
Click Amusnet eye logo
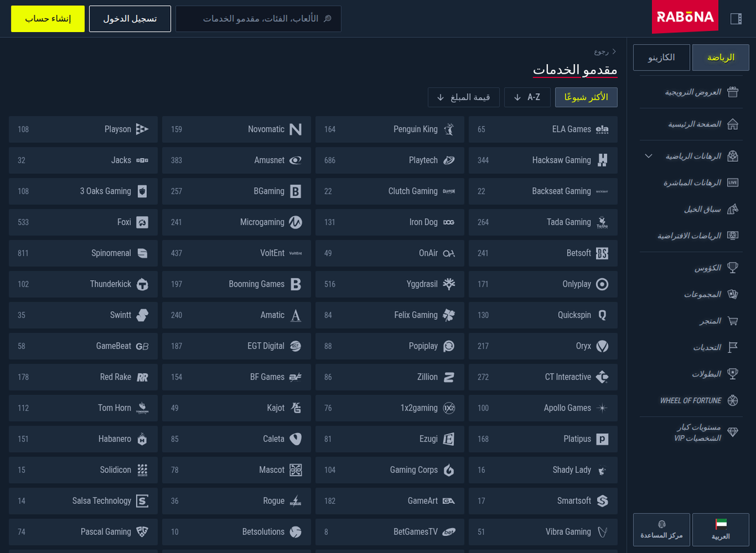[x=295, y=160]
